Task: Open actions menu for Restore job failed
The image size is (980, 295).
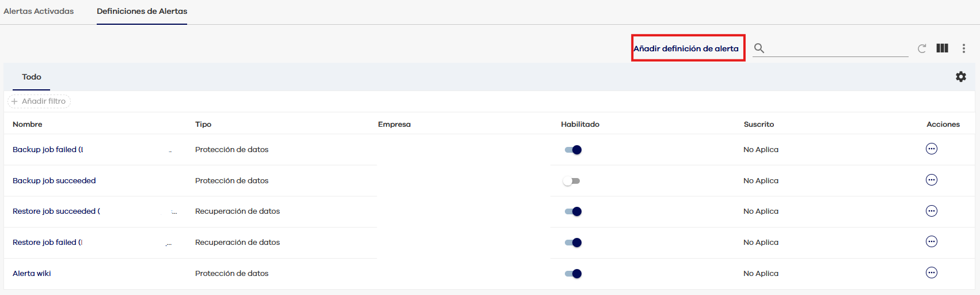Action: [931, 242]
